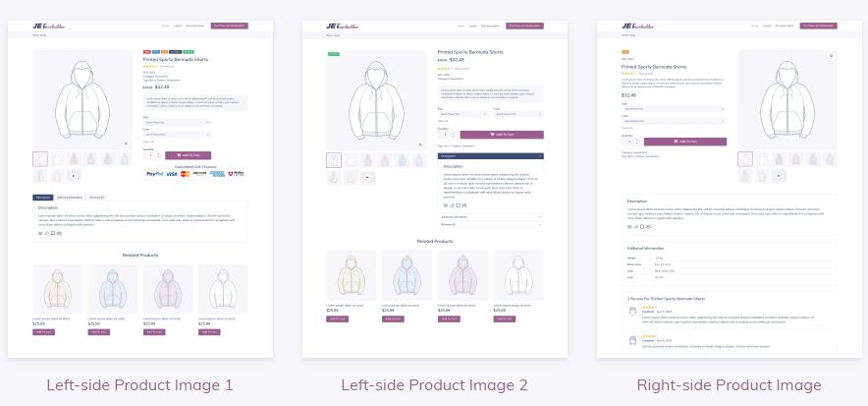Click the zoom magnifier icon in Left-side Product Image 2 preview
Screen dimensions: 868x406
[x=420, y=145]
